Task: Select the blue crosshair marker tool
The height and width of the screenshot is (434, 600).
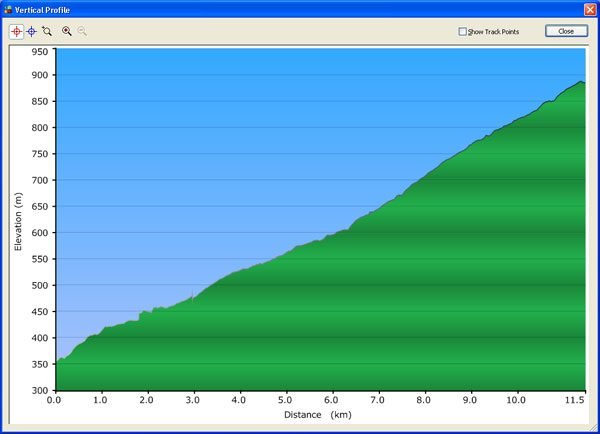Action: point(31,31)
